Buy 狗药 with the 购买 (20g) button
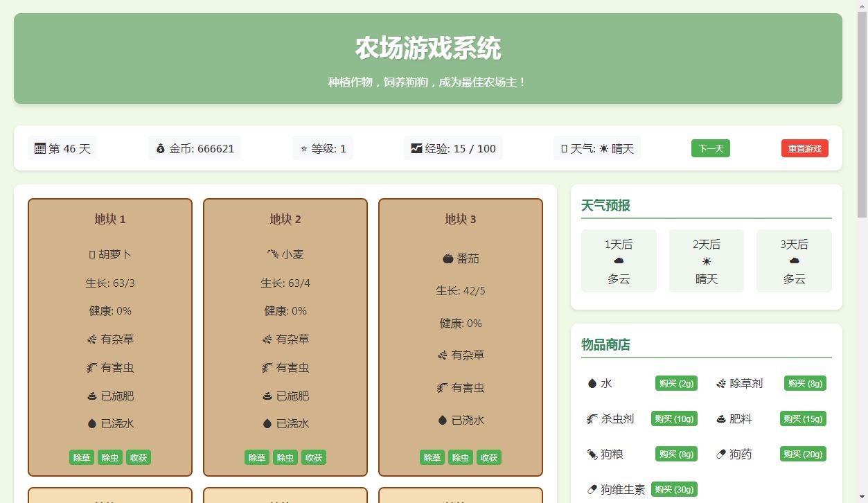The width and height of the screenshot is (868, 503). pos(802,454)
